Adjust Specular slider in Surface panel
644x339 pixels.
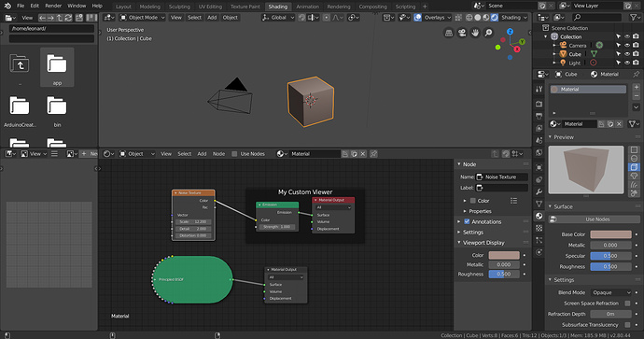610,256
